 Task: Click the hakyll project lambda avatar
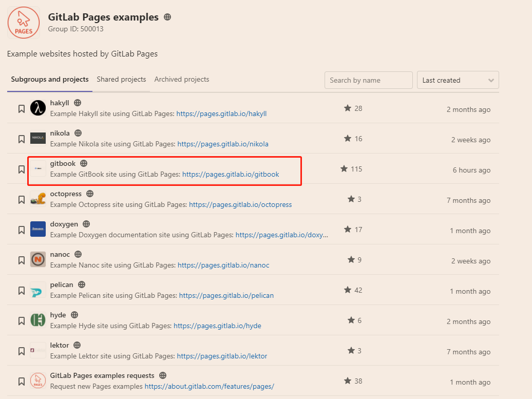click(37, 108)
